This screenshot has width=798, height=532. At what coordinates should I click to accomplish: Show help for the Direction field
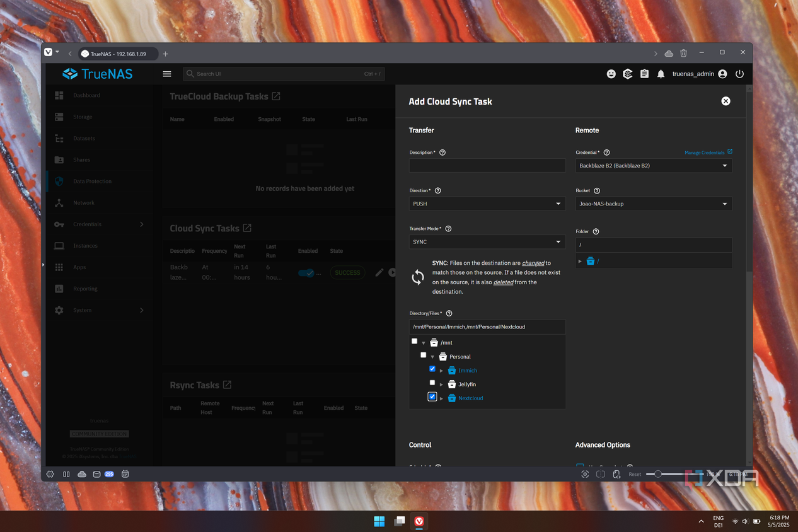point(438,190)
